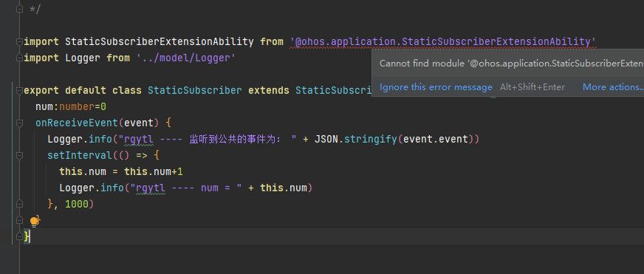Click the fold end marker at the final brace

tap(19, 236)
